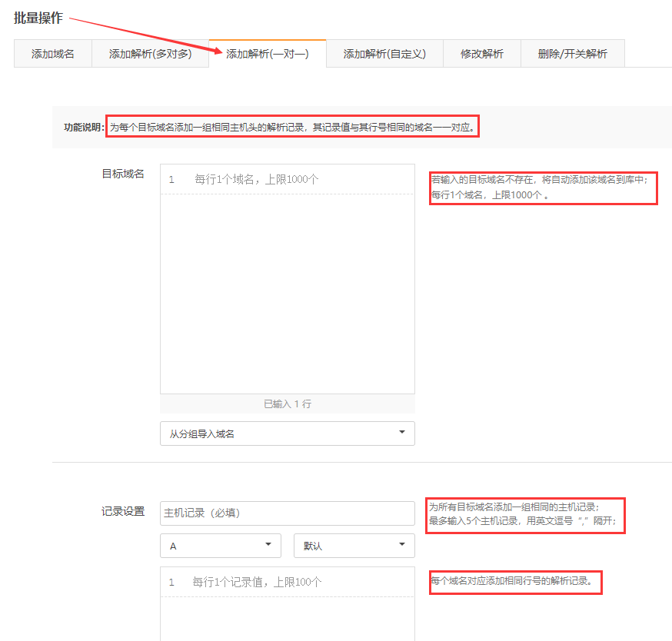The image size is (672, 641).
Task: Click the arrow icon of 从分组导入域名
Action: point(401,433)
